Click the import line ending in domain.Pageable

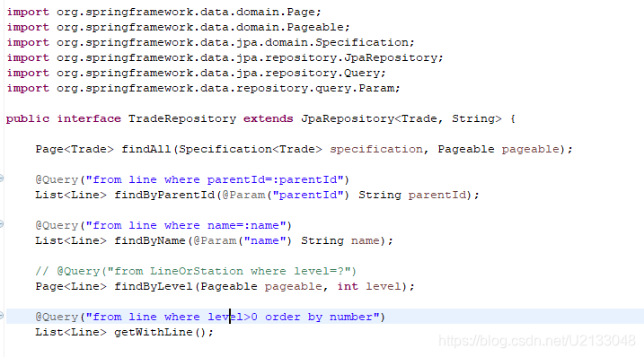click(178, 27)
